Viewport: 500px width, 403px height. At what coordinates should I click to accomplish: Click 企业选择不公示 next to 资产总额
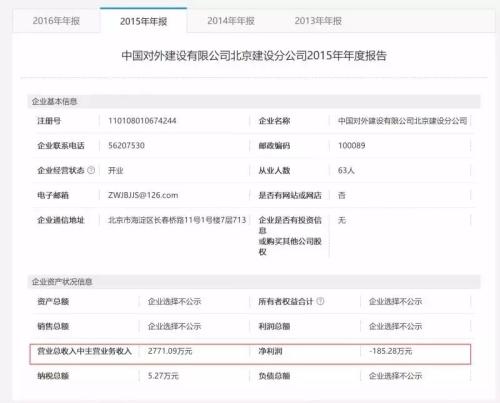pos(174,301)
